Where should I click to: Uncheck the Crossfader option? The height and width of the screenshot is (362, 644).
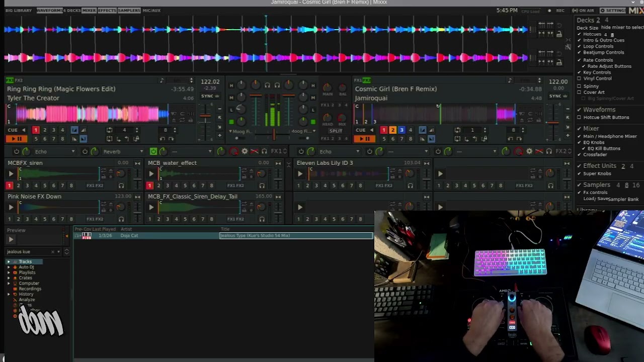pos(579,154)
